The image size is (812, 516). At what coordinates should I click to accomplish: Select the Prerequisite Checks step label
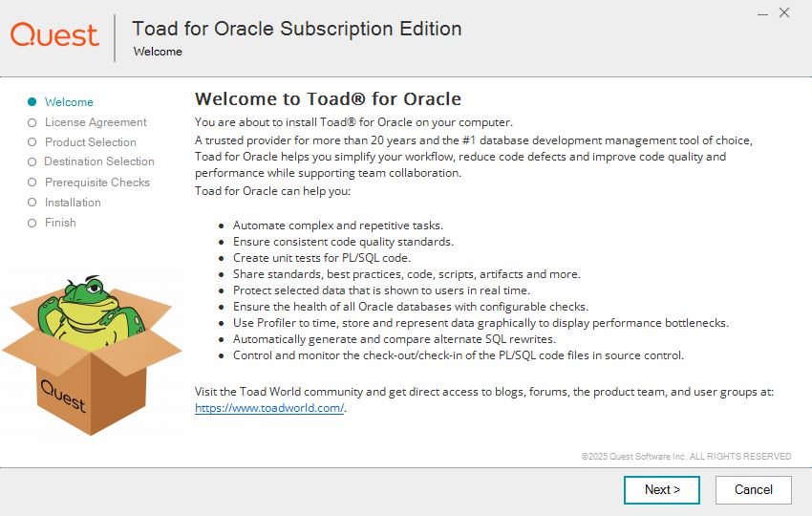pos(97,183)
